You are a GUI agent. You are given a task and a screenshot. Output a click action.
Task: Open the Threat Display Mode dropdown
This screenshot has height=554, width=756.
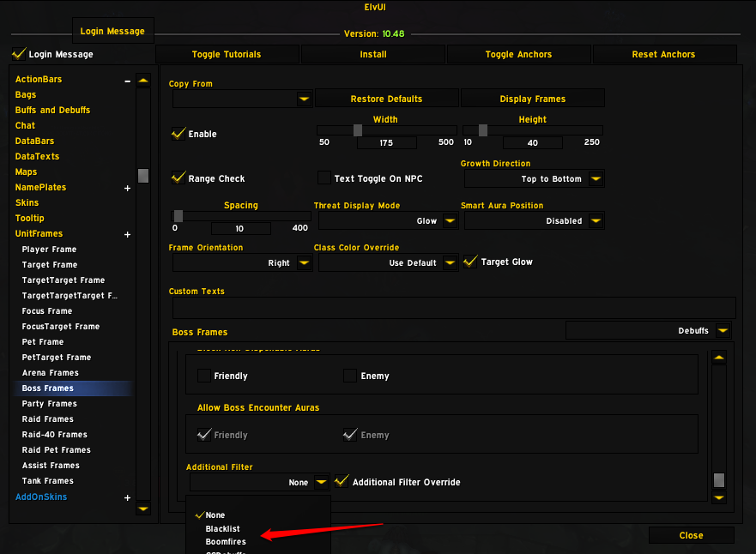[x=450, y=221]
